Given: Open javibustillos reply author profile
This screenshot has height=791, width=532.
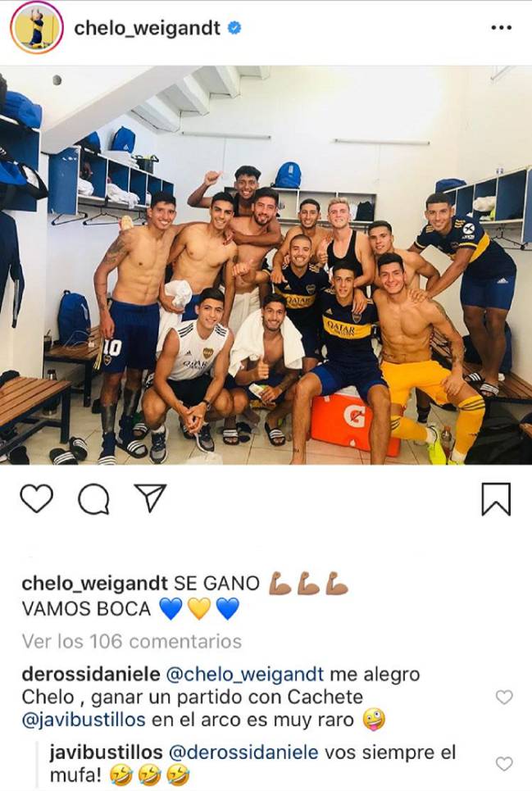Looking at the screenshot, I should [x=106, y=752].
